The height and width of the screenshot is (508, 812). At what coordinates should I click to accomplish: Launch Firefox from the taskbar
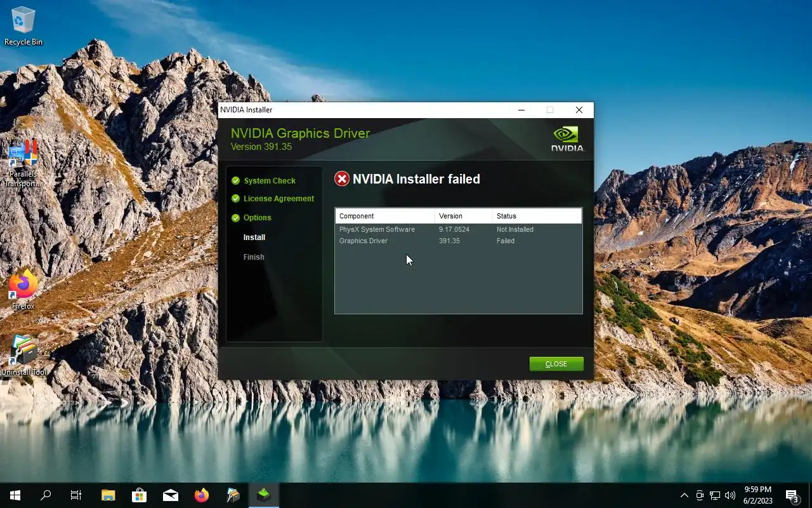201,495
